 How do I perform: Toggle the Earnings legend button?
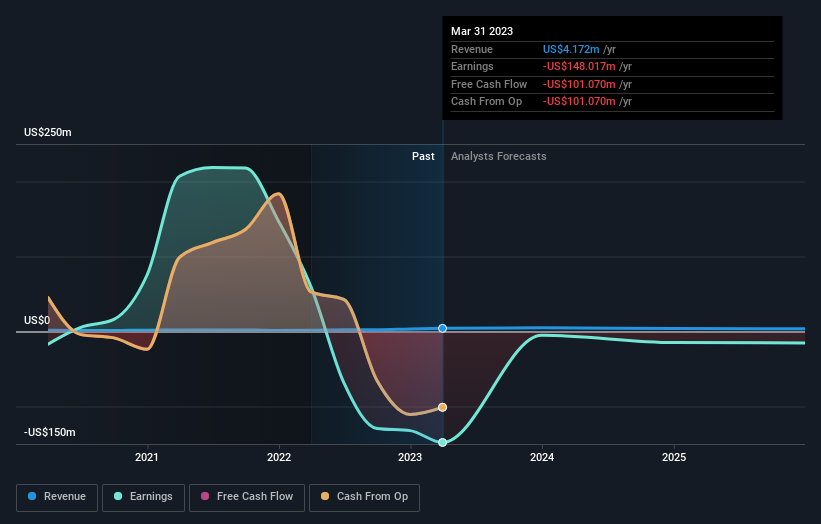(143, 497)
